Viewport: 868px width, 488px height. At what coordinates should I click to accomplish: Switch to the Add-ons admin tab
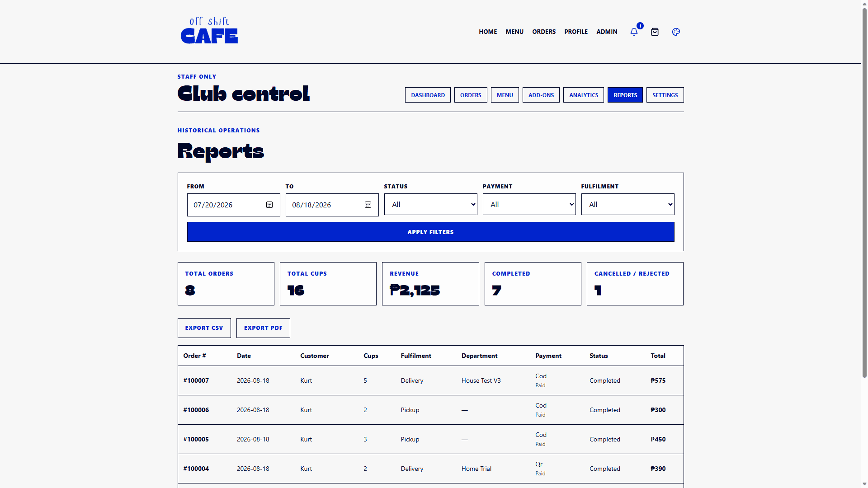click(541, 95)
